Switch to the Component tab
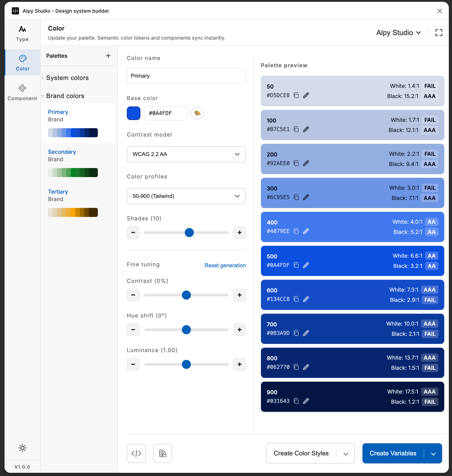Screen dimensions: 452x476 tap(22, 92)
